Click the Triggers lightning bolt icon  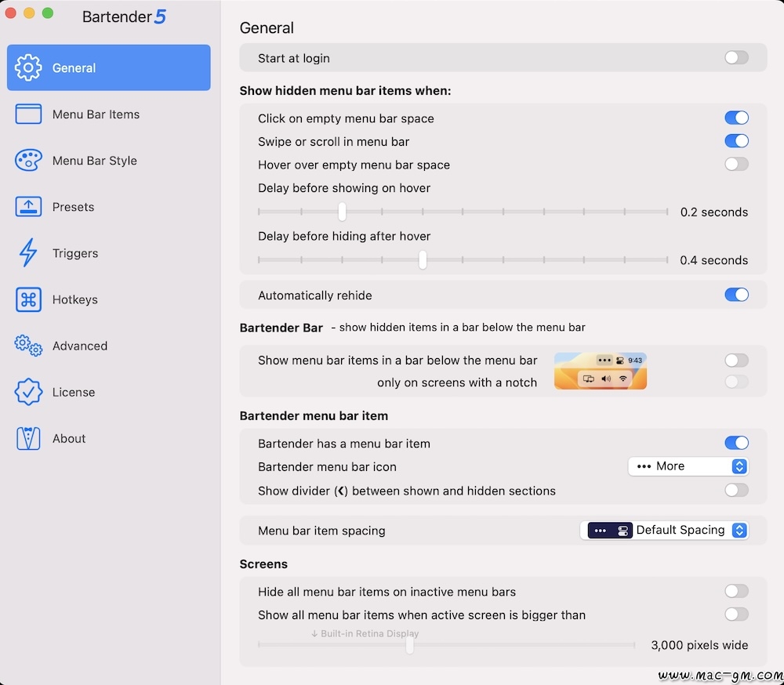coord(28,252)
